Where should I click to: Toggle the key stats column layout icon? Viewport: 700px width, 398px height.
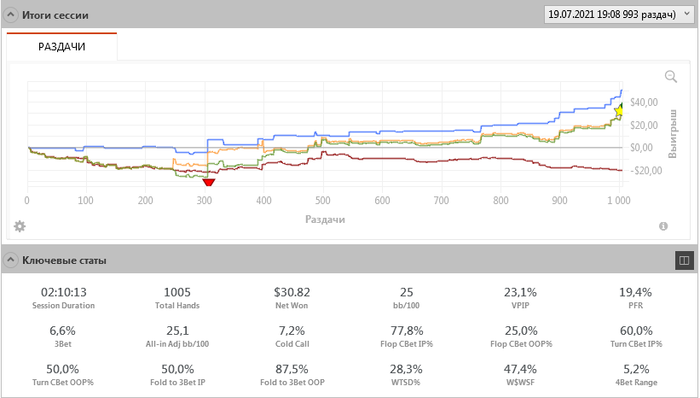tap(684, 260)
